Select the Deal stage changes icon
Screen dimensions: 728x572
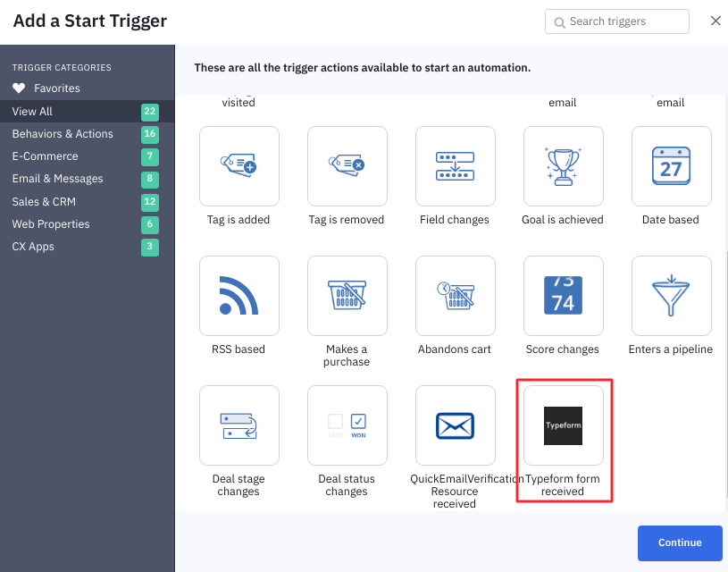point(239,425)
